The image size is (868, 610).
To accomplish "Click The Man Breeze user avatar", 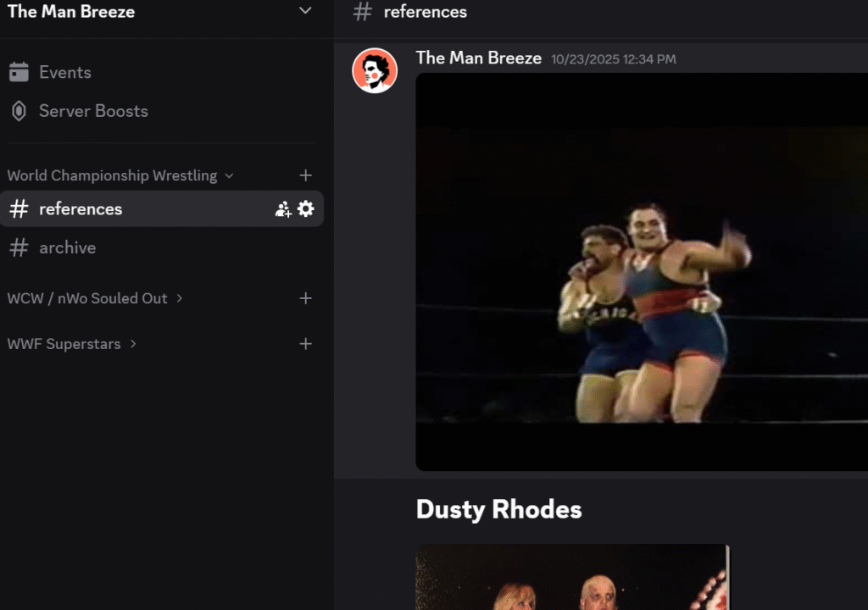I will (375, 70).
